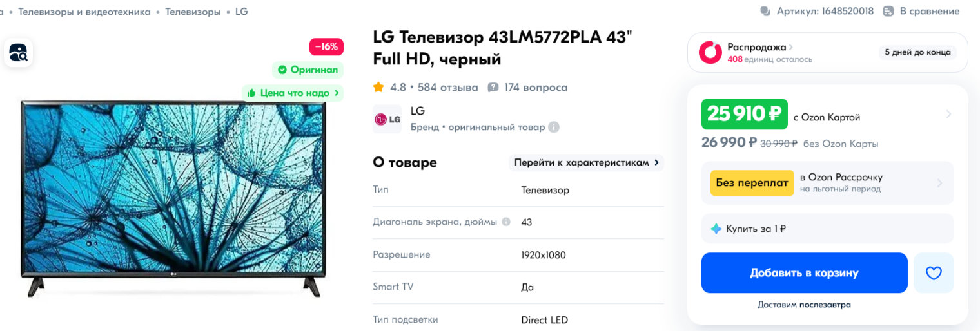Add product to favorites with heart icon
Screen dimensions: 980x331
point(934,273)
